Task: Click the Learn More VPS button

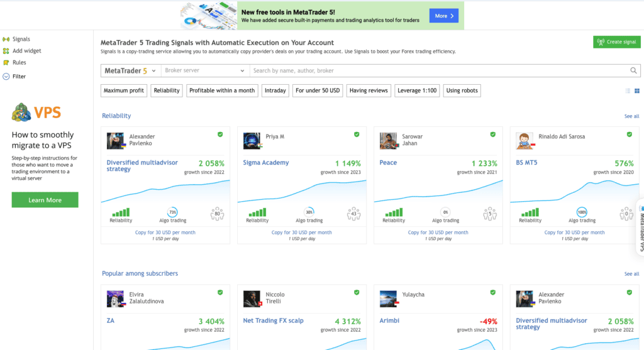Action: click(x=45, y=200)
